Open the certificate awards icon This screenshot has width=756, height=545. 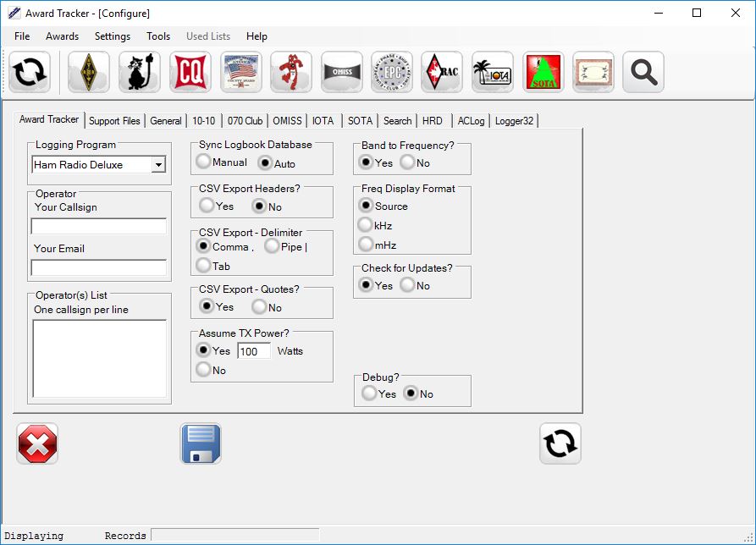pyautogui.click(x=593, y=72)
